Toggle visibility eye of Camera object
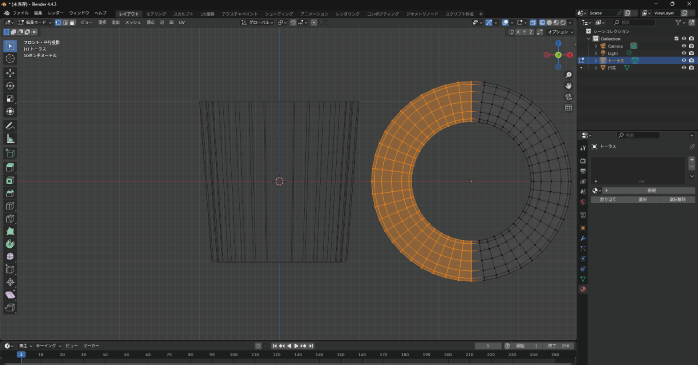698x365 pixels. 684,46
